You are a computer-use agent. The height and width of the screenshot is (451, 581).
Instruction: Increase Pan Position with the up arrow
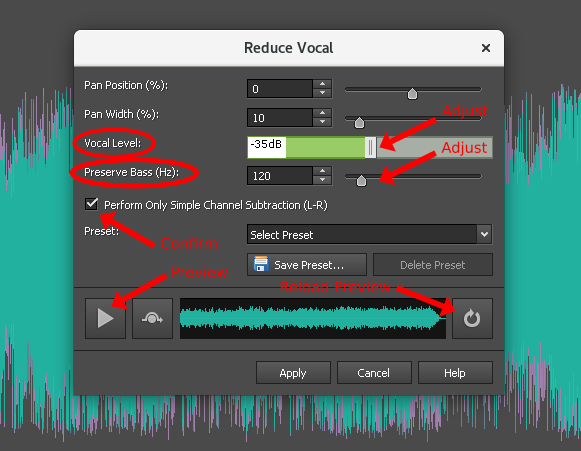click(322, 84)
